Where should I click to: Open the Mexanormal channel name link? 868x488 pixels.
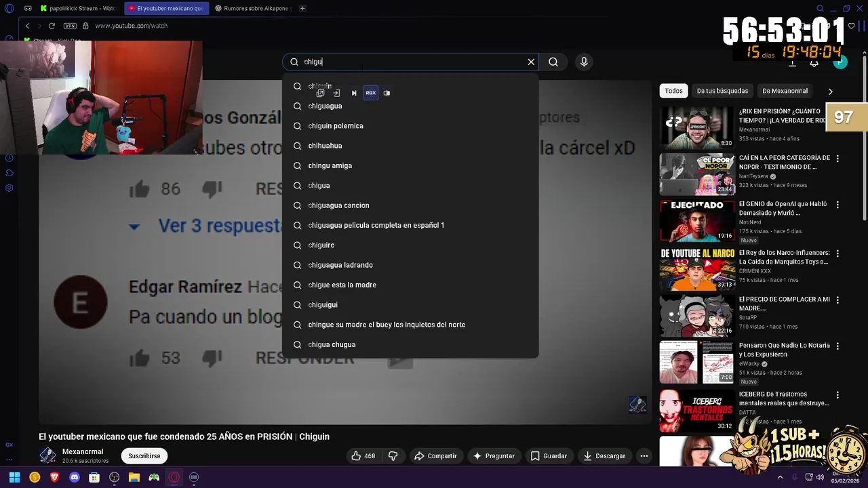point(83,452)
